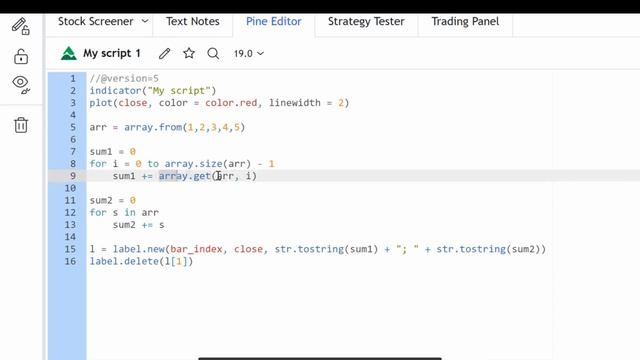
Task: Toggle the lock all drawings padlock icon
Action: pos(21,56)
